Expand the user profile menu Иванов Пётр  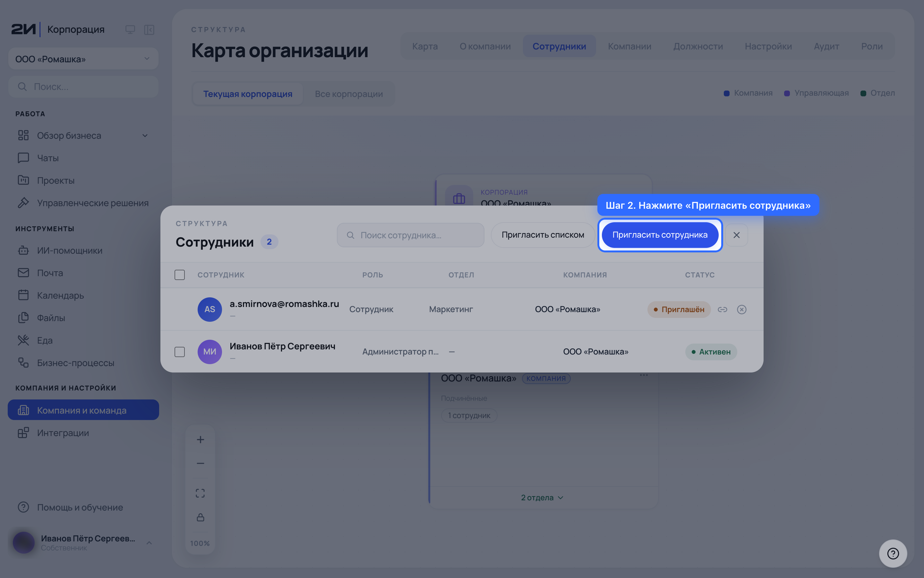(x=83, y=542)
